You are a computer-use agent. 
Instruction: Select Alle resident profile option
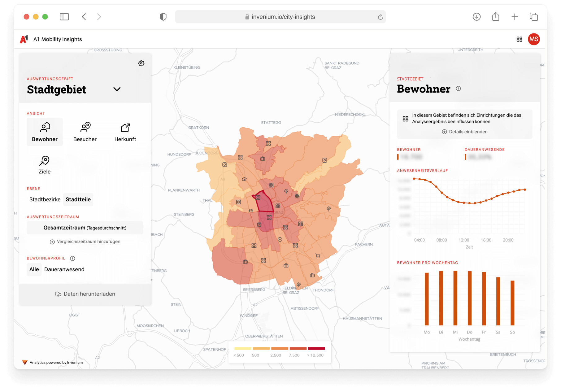[34, 269]
